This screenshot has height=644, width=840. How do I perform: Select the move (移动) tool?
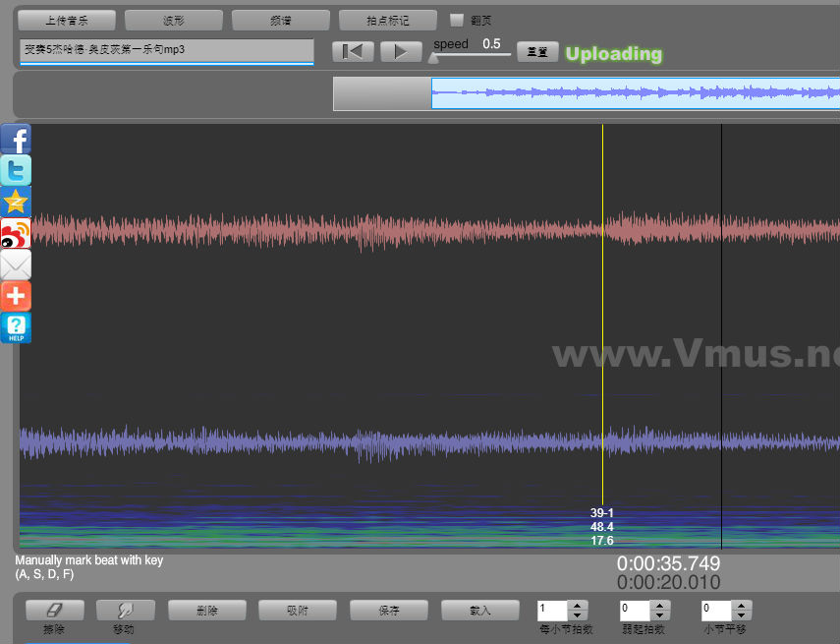pos(124,611)
